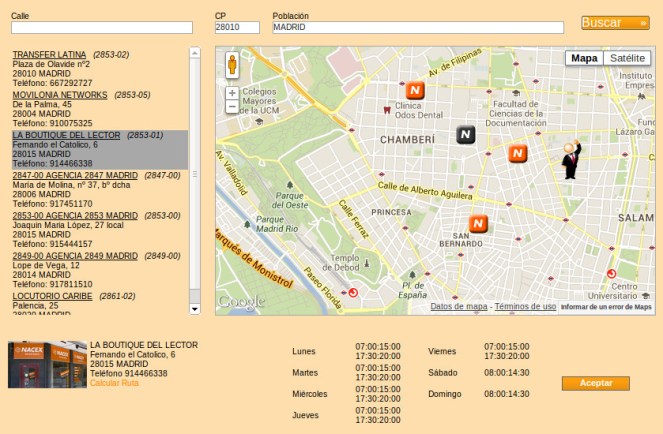Click Pl. de España tree icon
This screenshot has height=434, width=663.
(x=412, y=275)
